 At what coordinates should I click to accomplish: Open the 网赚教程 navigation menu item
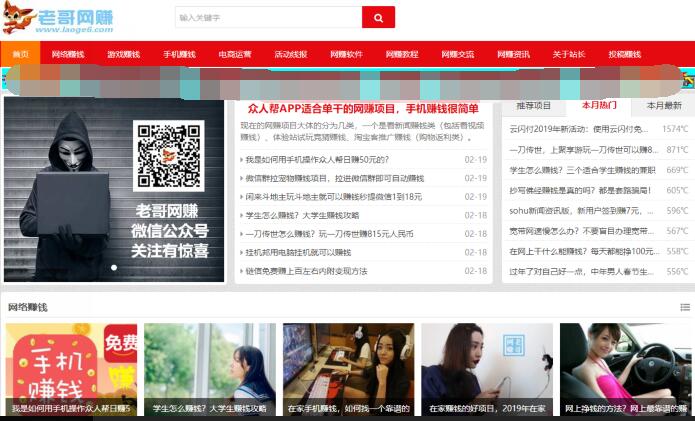[402, 54]
